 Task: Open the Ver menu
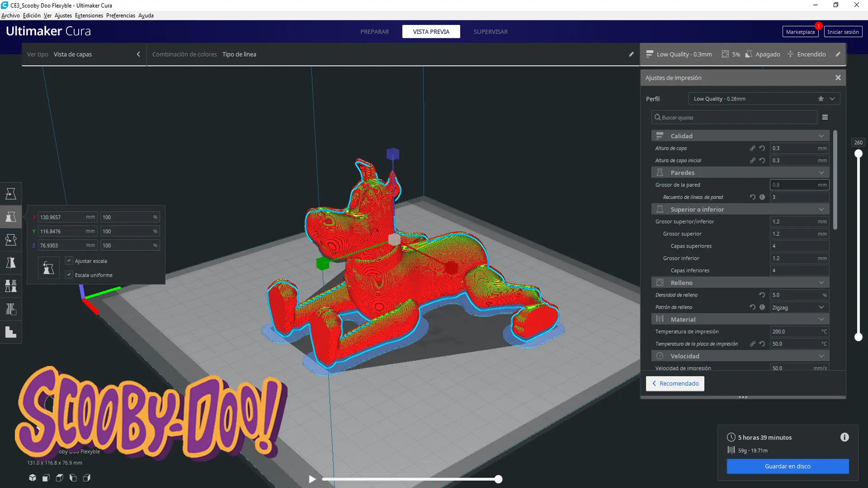click(47, 15)
